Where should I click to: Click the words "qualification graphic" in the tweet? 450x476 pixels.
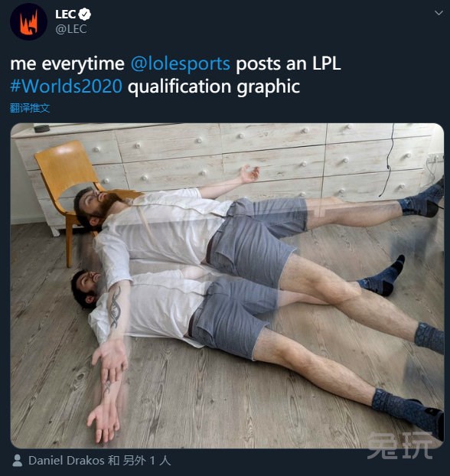pyautogui.click(x=214, y=87)
